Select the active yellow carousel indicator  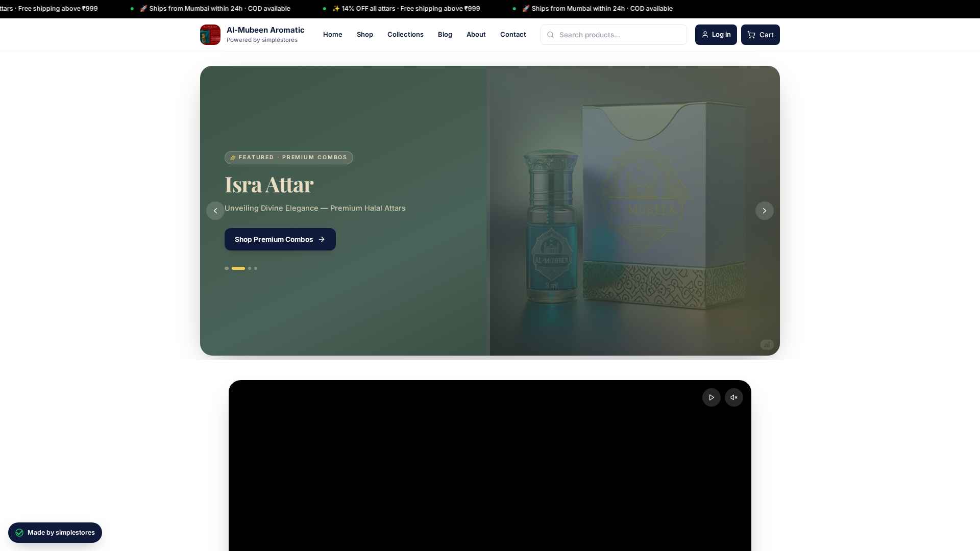tap(238, 268)
